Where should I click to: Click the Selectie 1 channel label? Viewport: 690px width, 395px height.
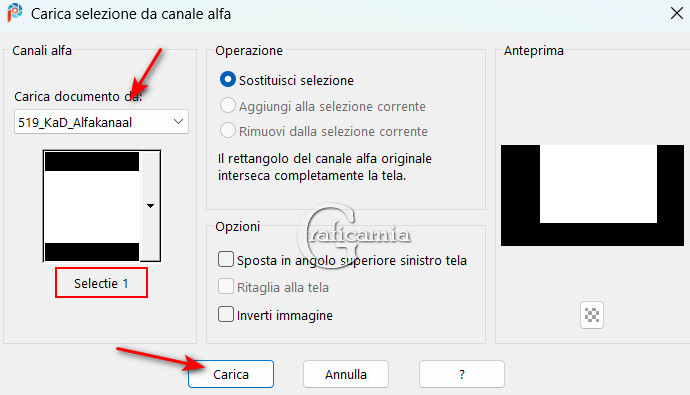point(101,283)
